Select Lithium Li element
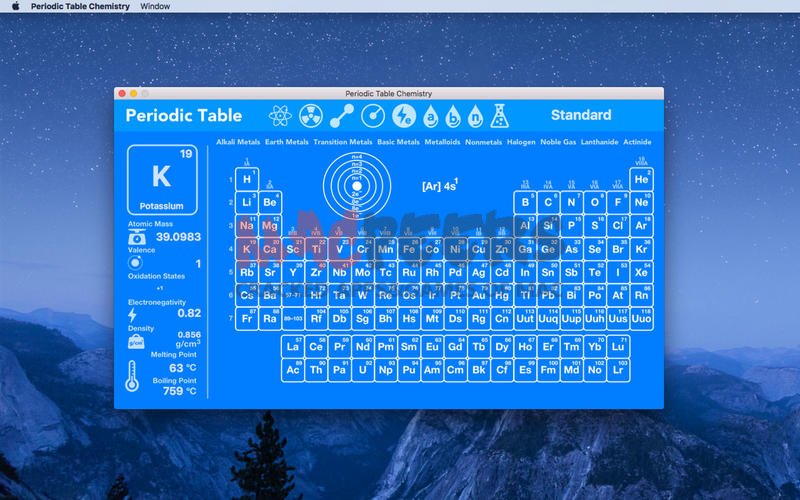This screenshot has height=500, width=800. [x=247, y=202]
